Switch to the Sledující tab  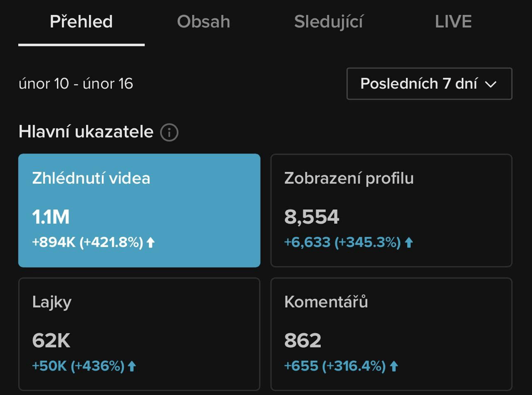[x=329, y=22]
